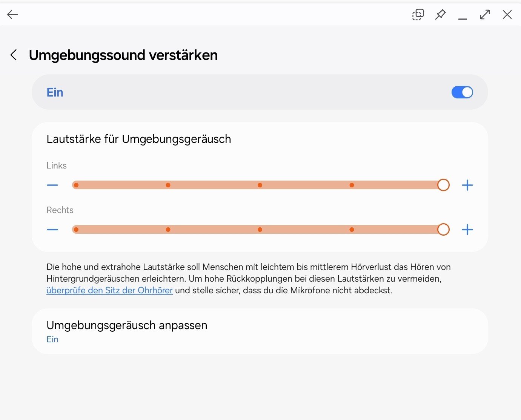Toggle the Ein switch off
Image resolution: width=521 pixels, height=420 pixels.
click(462, 92)
